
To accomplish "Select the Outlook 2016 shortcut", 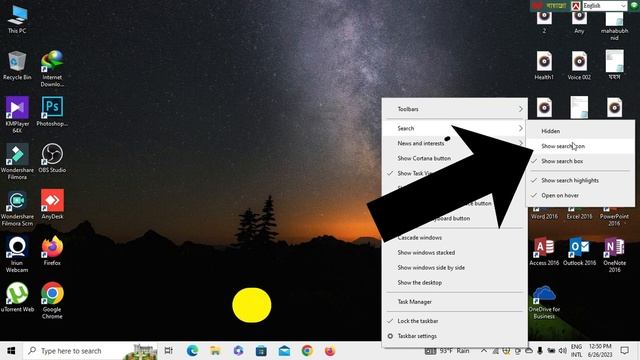I will 579,251.
